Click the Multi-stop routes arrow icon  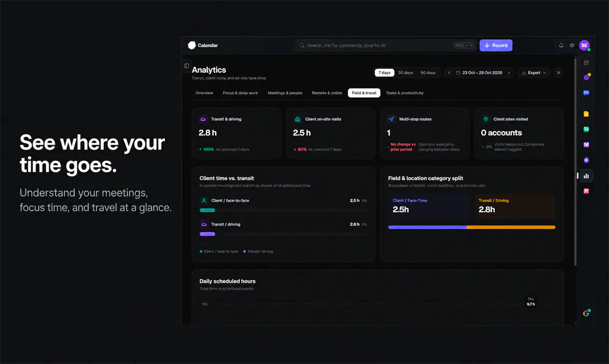pyautogui.click(x=391, y=119)
